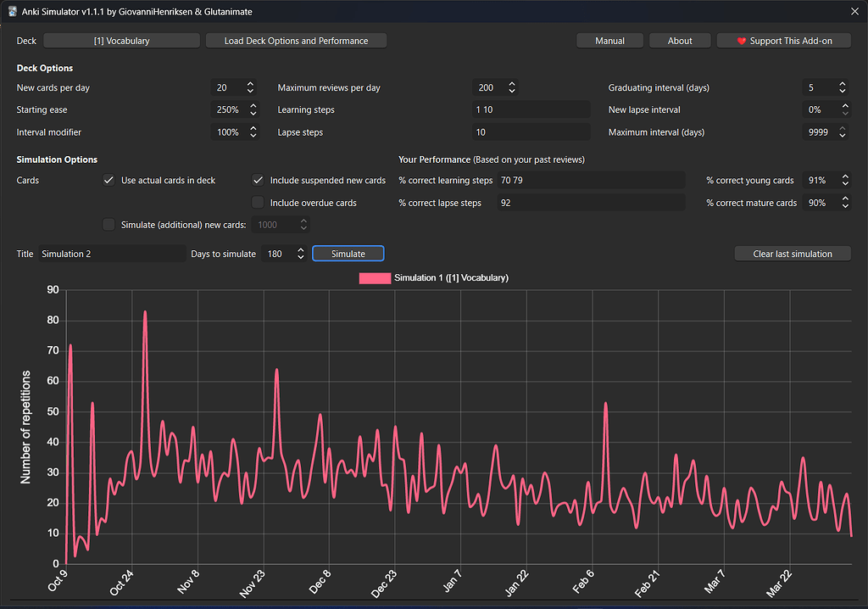The image size is (868, 609).
Task: Disable Include suspended new cards
Action: point(258,180)
